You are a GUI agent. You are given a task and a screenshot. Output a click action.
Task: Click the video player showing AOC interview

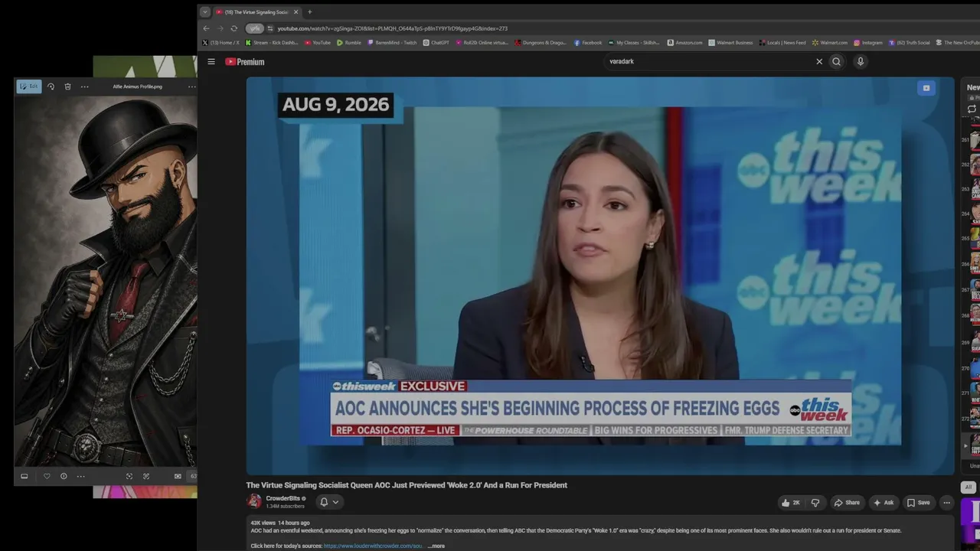coord(600,275)
